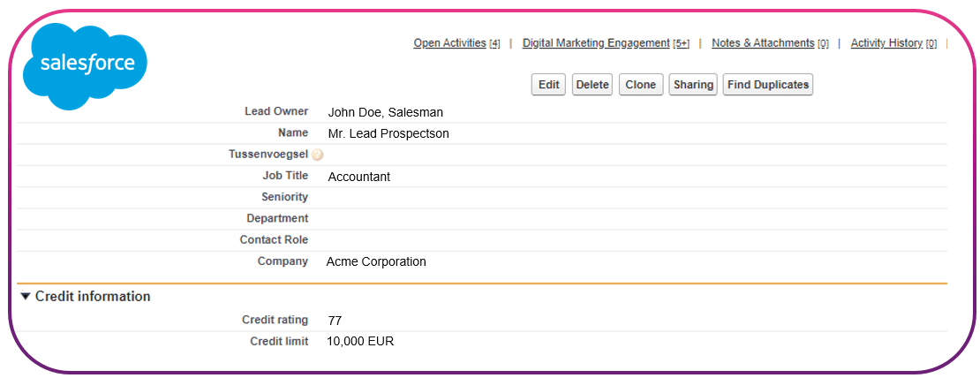Open the Sharing settings button

pos(692,85)
